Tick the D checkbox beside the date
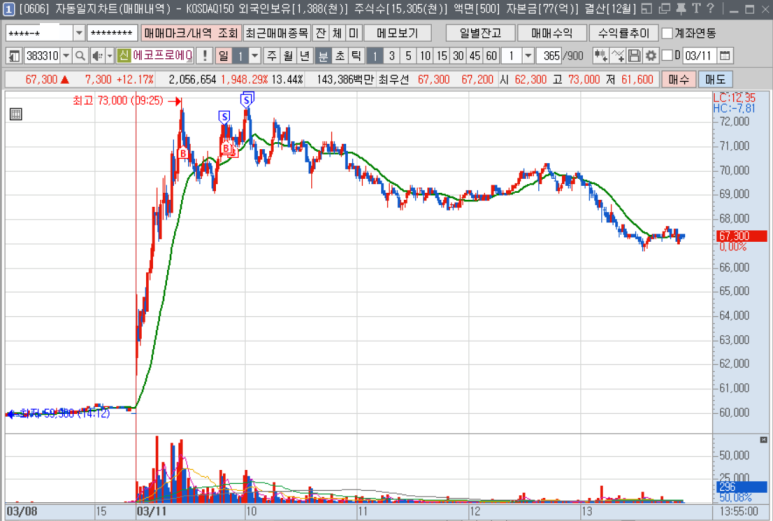Screen dimensions: 773x521 click(x=667, y=56)
